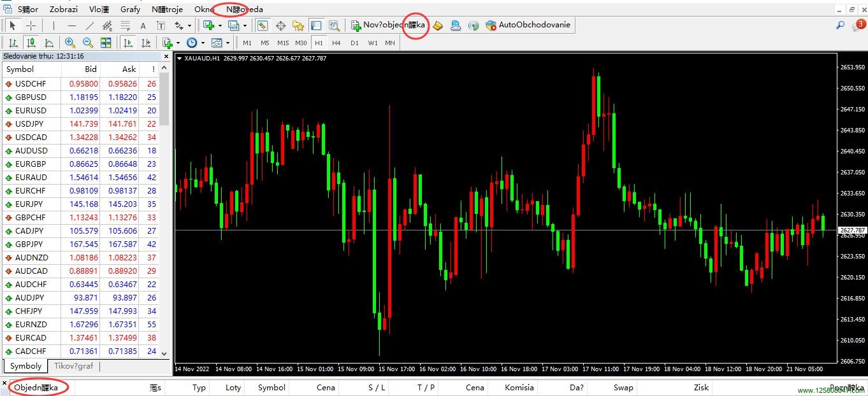868x396 pixels.
Task: Close the Market Watch panel
Action: coord(166,56)
